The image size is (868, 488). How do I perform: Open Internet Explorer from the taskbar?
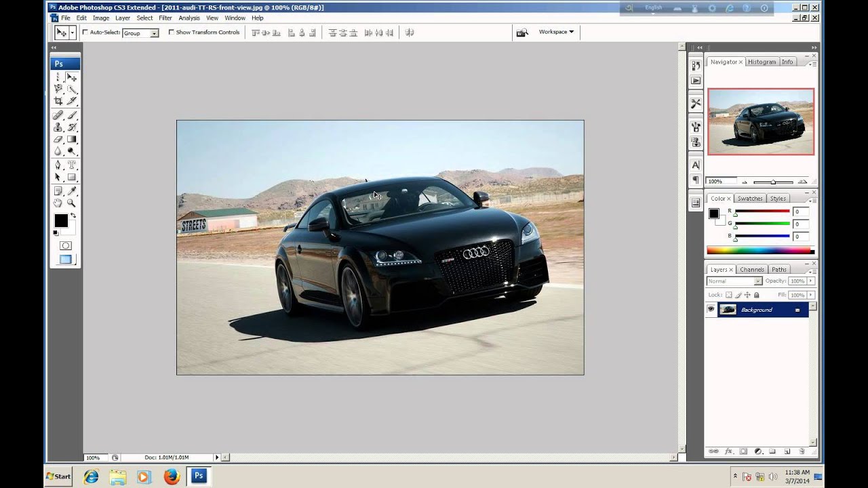[91, 476]
